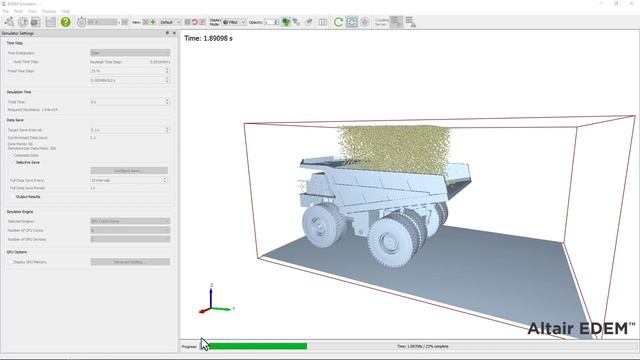
Task: Click the gear-like icon after the highlighted one
Action: [364, 22]
